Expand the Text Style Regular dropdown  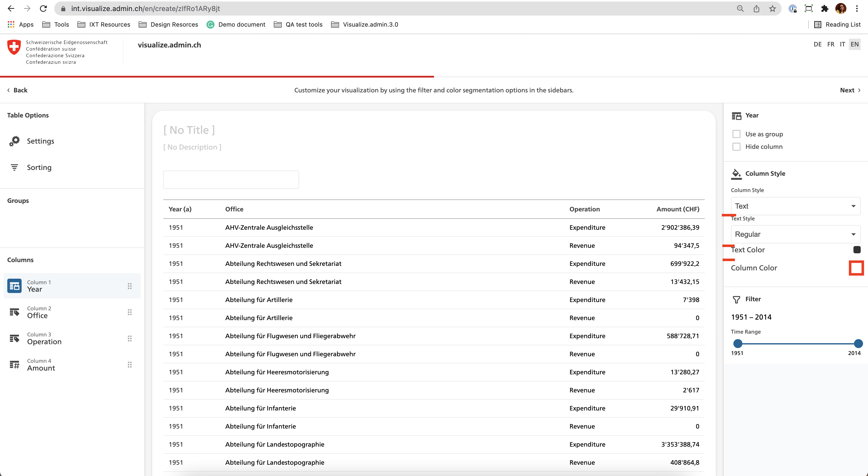click(795, 234)
